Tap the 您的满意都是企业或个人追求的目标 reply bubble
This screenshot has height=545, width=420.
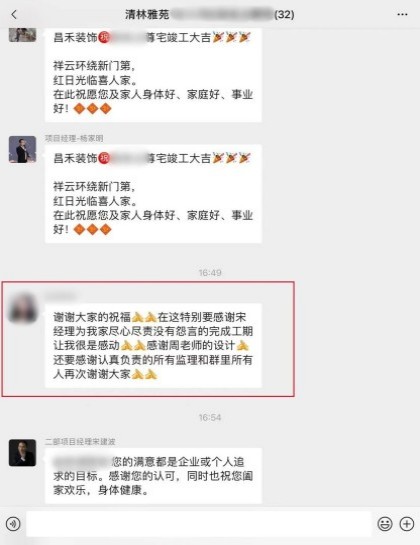click(153, 476)
